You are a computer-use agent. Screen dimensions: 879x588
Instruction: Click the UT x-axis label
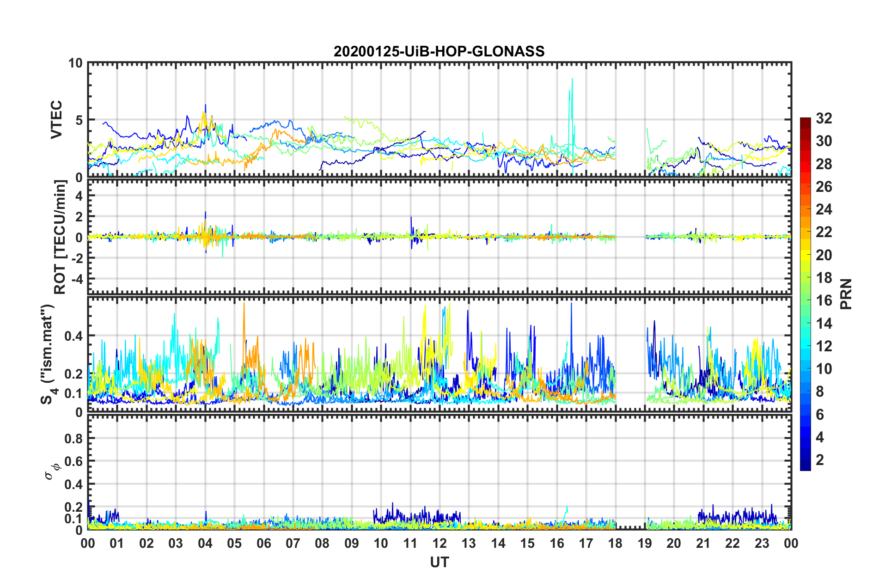439,562
